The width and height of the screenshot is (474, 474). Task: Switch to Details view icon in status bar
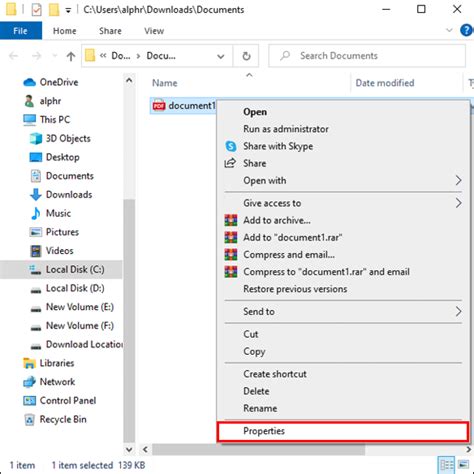point(446,464)
